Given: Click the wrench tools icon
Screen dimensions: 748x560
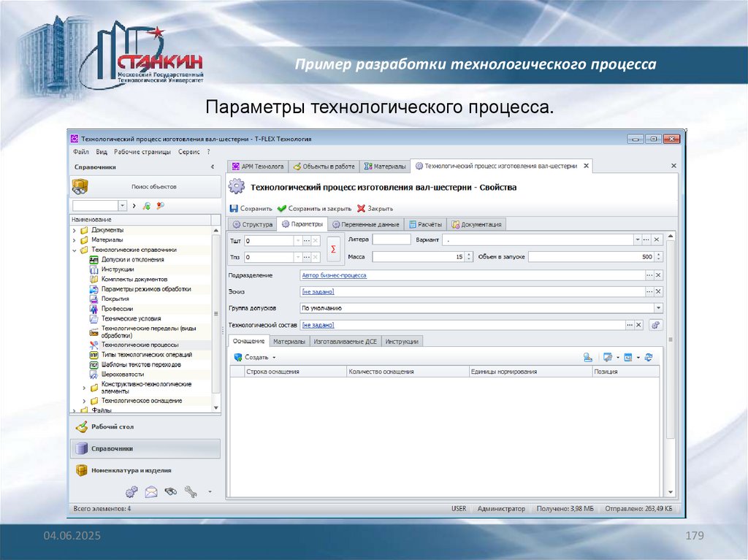Looking at the screenshot, I should pyautogui.click(x=191, y=491).
